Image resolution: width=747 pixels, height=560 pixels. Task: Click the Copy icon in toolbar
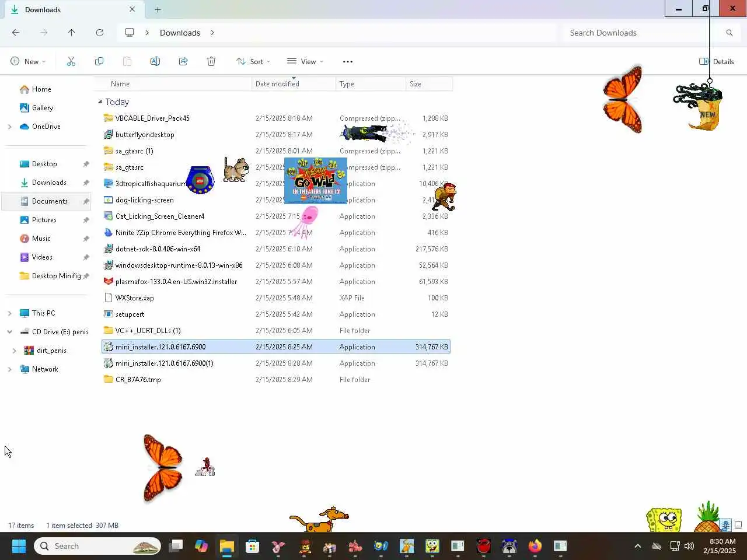[99, 61]
